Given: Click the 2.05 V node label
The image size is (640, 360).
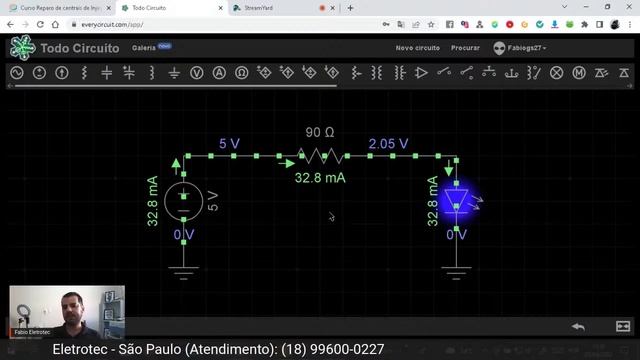Looking at the screenshot, I should tap(388, 144).
